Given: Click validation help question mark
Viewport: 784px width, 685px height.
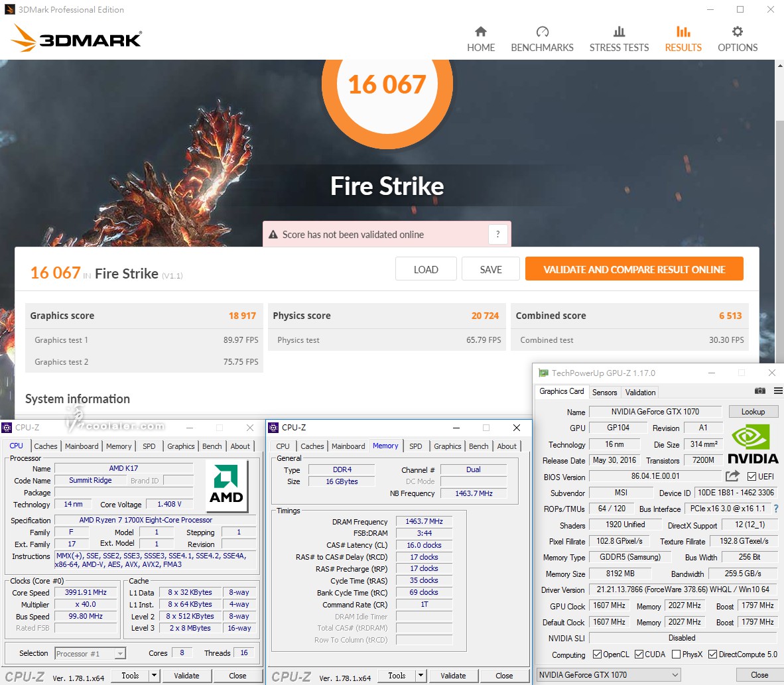Looking at the screenshot, I should coord(497,234).
